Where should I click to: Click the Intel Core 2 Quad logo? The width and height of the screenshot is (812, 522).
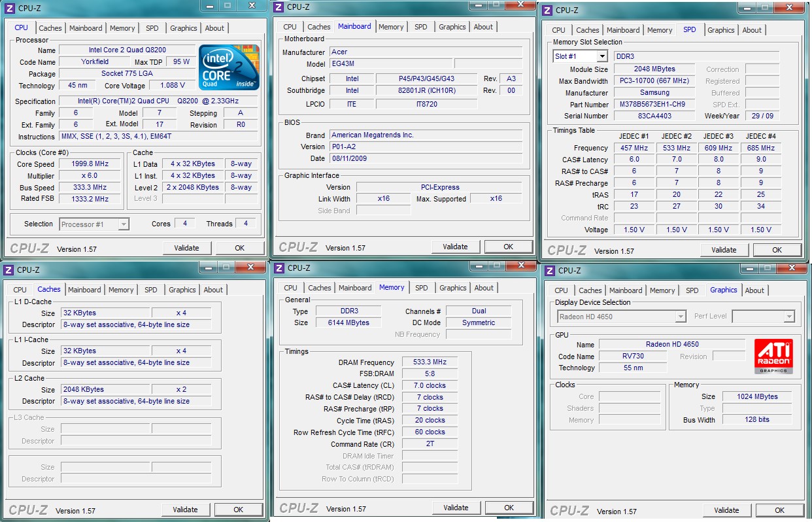point(229,67)
